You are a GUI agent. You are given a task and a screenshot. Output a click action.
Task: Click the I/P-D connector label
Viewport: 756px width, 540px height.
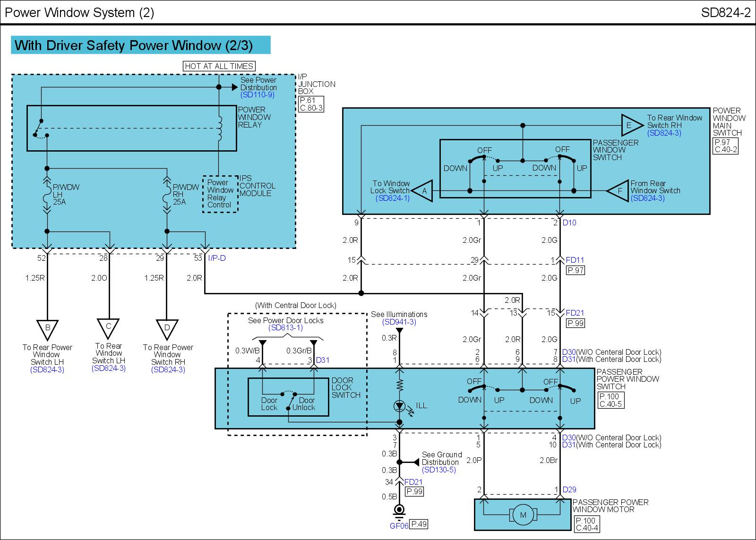click(x=217, y=258)
